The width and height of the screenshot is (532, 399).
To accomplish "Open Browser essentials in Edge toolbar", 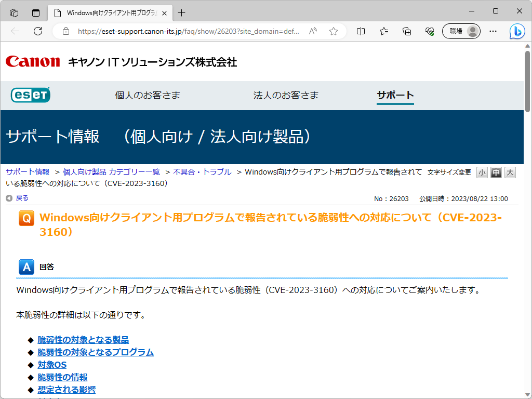I will click(x=429, y=31).
